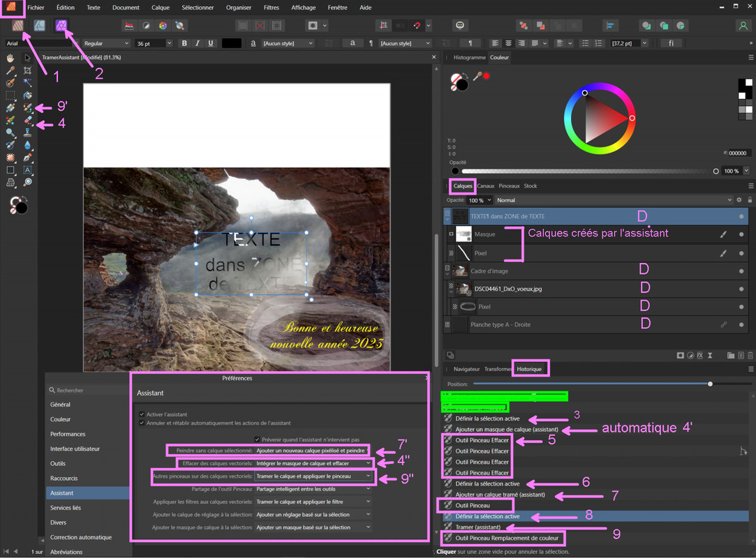This screenshot has width=756, height=558.
Task: Open Partage de l'outil Pinceau dropdown
Action: 313,489
